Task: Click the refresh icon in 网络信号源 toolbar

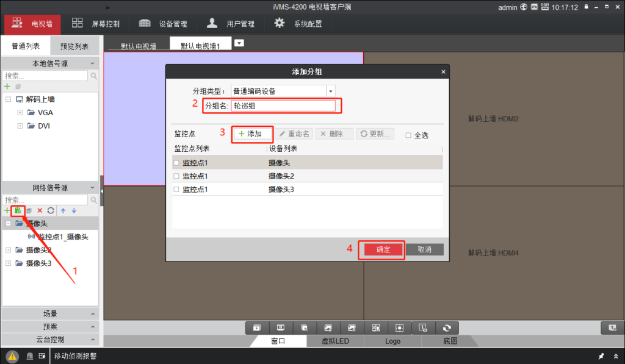Action: click(51, 210)
